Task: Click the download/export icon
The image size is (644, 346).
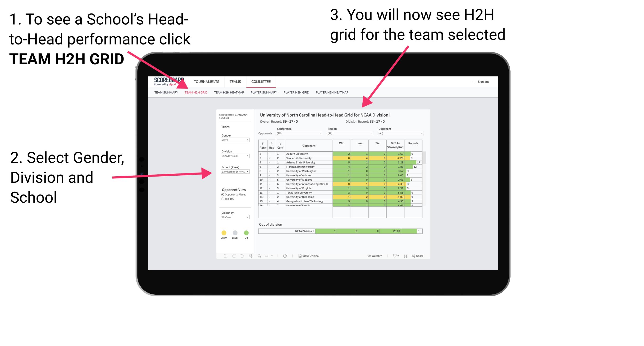Action: pyautogui.click(x=393, y=256)
